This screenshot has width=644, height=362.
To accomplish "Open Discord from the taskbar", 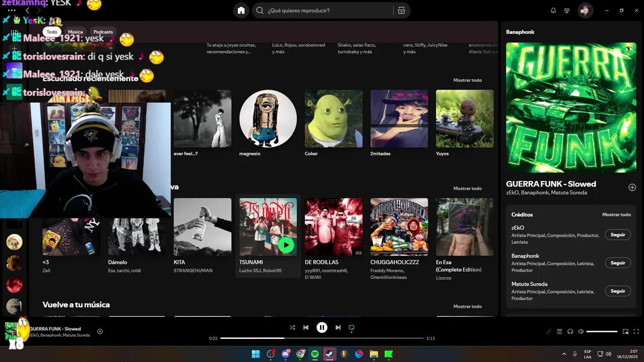I will click(286, 354).
